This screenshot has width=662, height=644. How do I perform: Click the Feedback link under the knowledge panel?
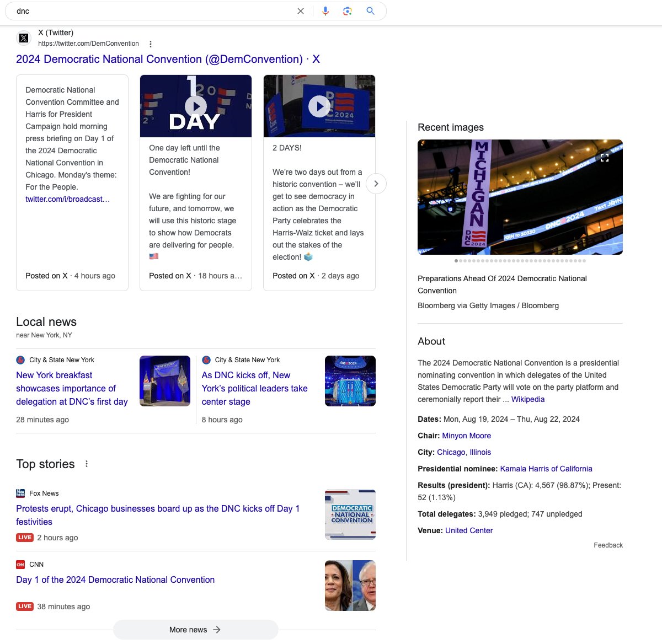tap(608, 545)
